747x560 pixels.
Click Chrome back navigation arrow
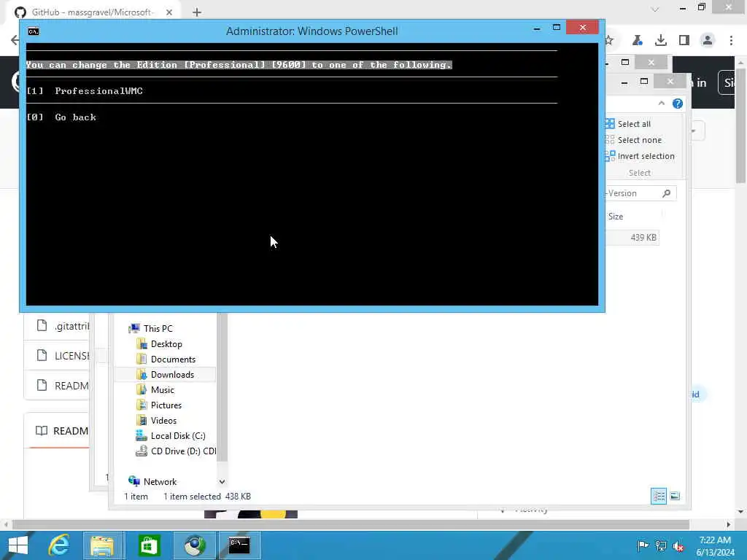pyautogui.click(x=15, y=40)
